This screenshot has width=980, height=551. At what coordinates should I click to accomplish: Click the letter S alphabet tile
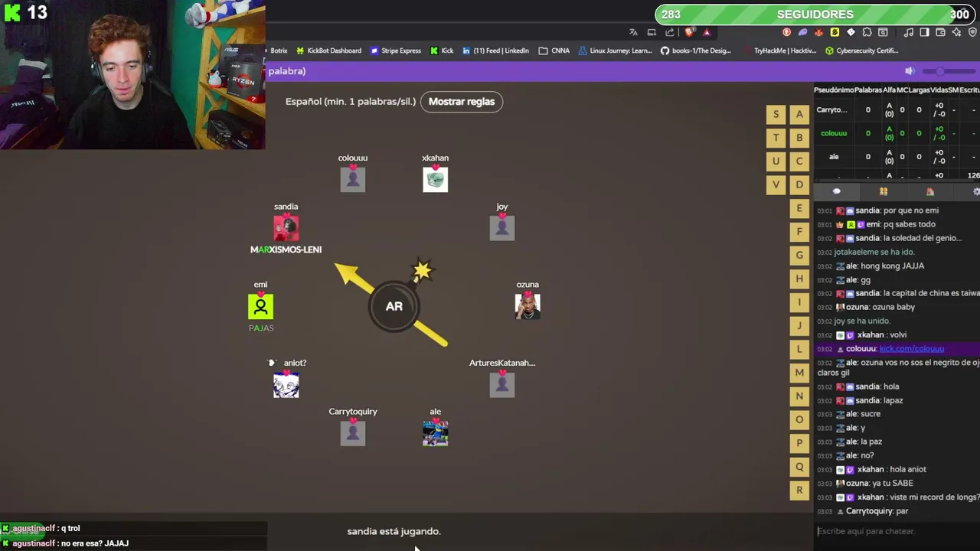coord(776,114)
